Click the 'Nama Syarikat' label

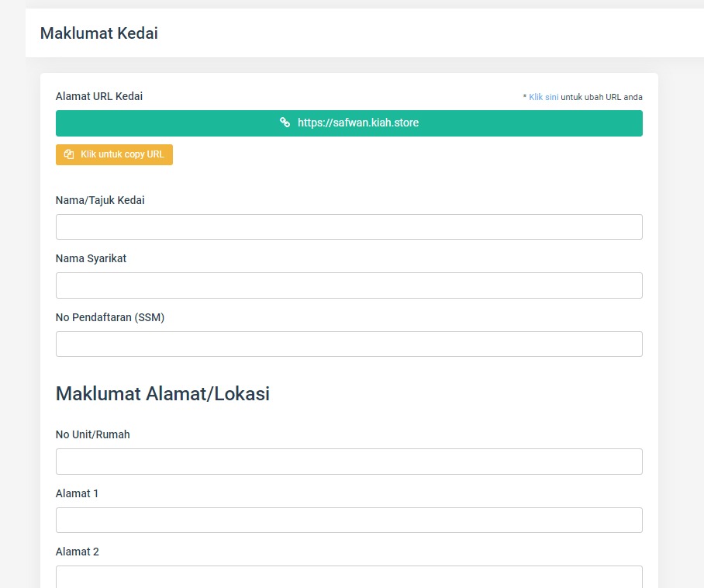click(91, 259)
